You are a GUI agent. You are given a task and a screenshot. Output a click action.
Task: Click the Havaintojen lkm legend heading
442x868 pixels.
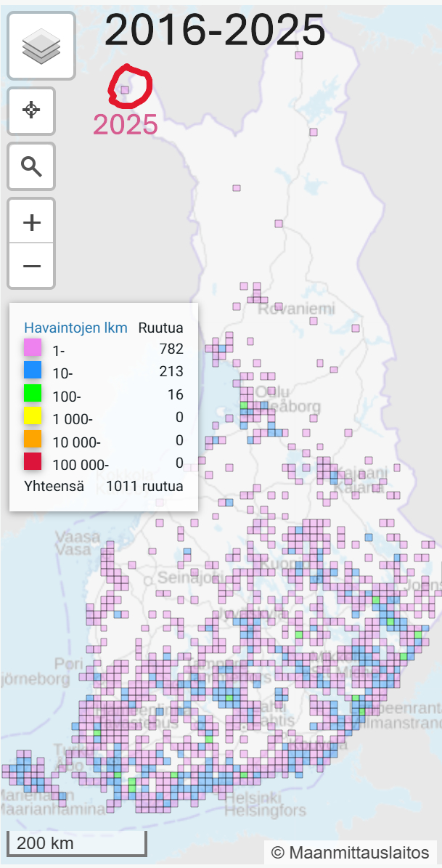tap(76, 327)
